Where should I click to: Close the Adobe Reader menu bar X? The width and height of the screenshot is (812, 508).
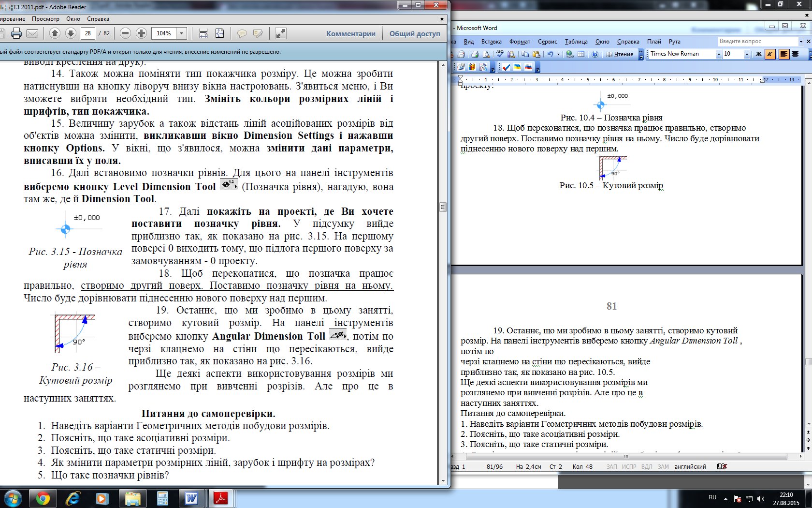coord(442,19)
